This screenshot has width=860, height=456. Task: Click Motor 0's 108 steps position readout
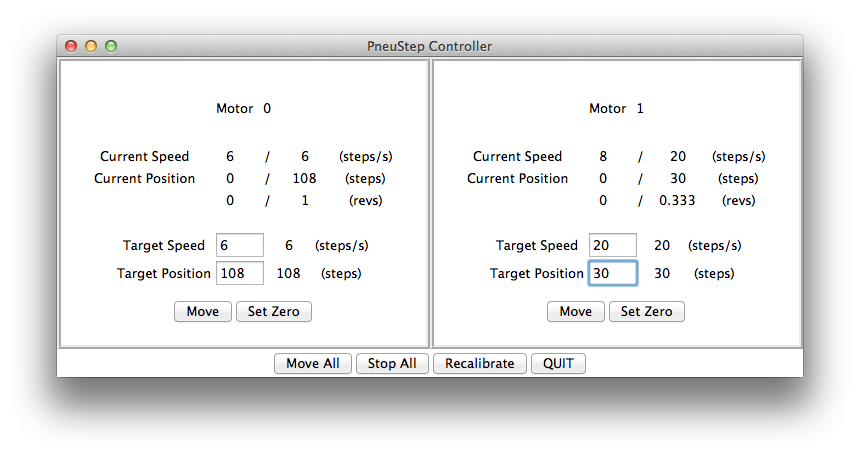coord(304,179)
